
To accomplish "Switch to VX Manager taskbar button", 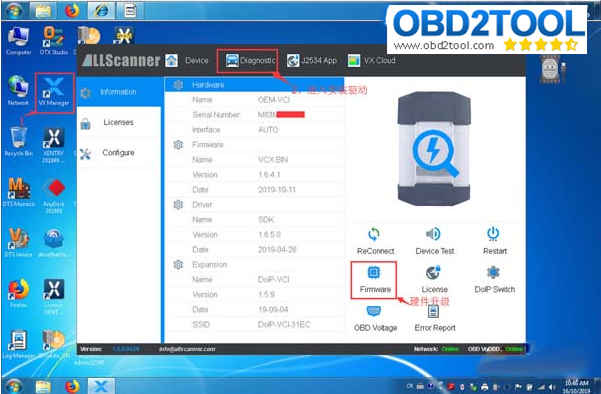I will [101, 386].
